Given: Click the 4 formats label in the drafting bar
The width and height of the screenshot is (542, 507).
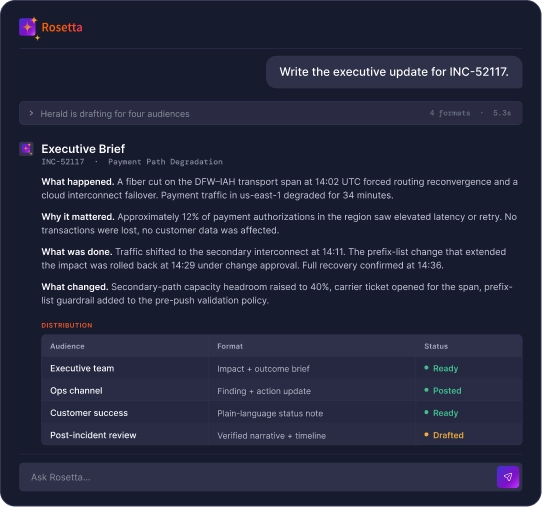Looking at the screenshot, I should pos(450,113).
